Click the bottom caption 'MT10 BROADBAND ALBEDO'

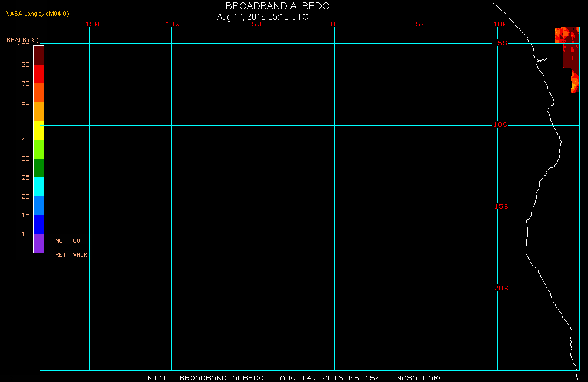click(206, 378)
